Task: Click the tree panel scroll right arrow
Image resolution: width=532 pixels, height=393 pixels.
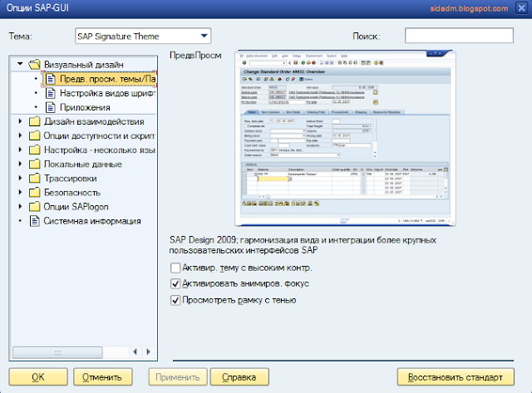Action: coord(148,352)
